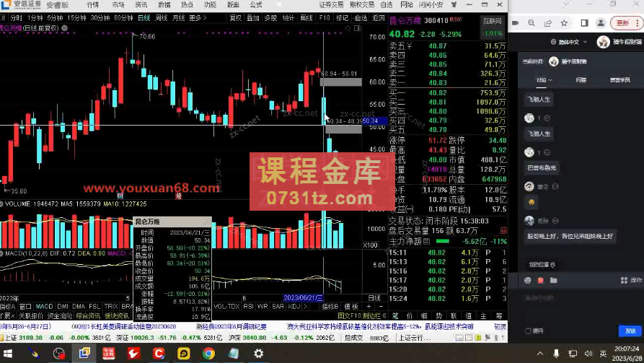The image size is (644, 363).
Task: Open 资金流向 tab
Action: [60, 315]
